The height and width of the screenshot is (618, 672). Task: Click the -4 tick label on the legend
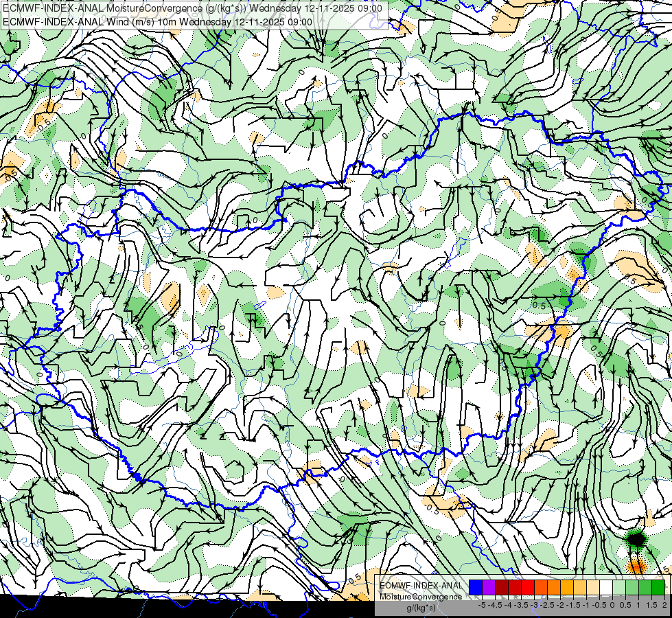508,605
